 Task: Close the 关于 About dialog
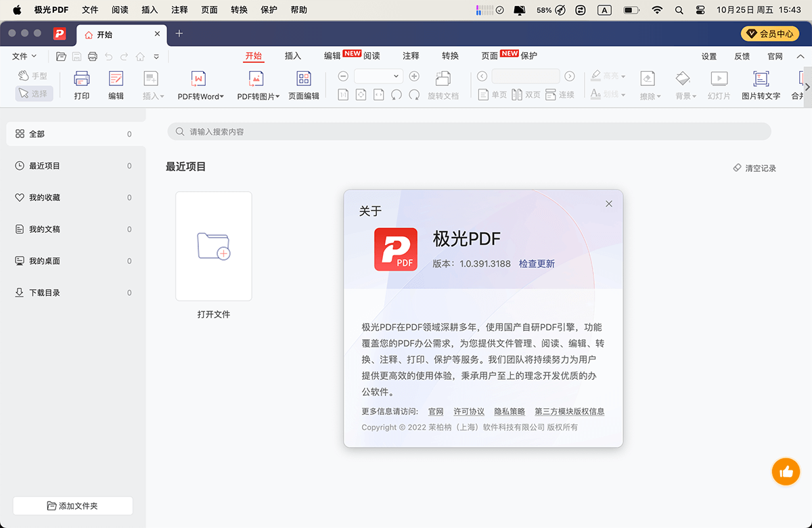point(609,204)
